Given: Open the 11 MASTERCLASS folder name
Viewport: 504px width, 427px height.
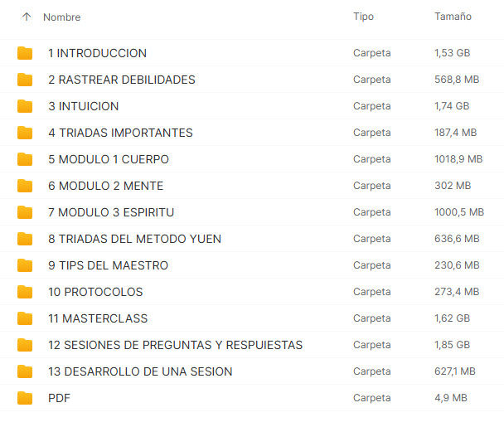Looking at the screenshot, I should [x=98, y=318].
